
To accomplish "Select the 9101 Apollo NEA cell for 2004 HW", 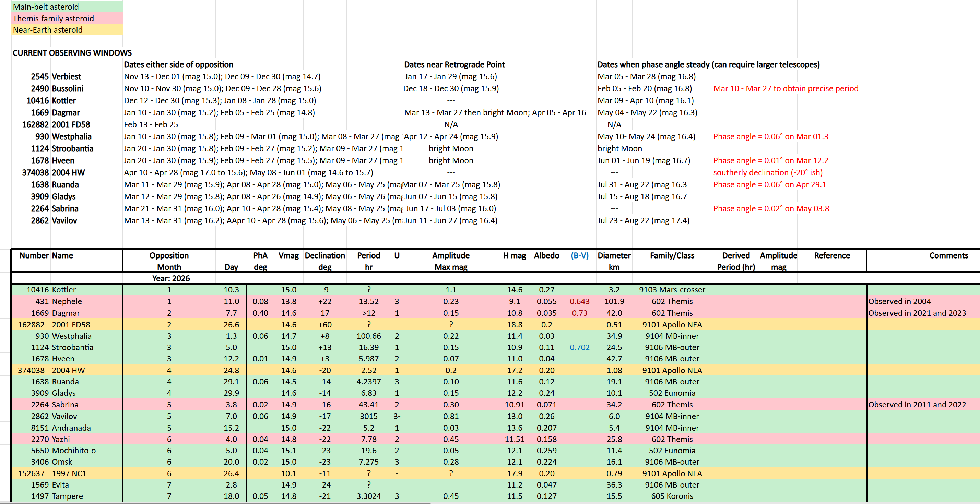I will click(x=672, y=370).
